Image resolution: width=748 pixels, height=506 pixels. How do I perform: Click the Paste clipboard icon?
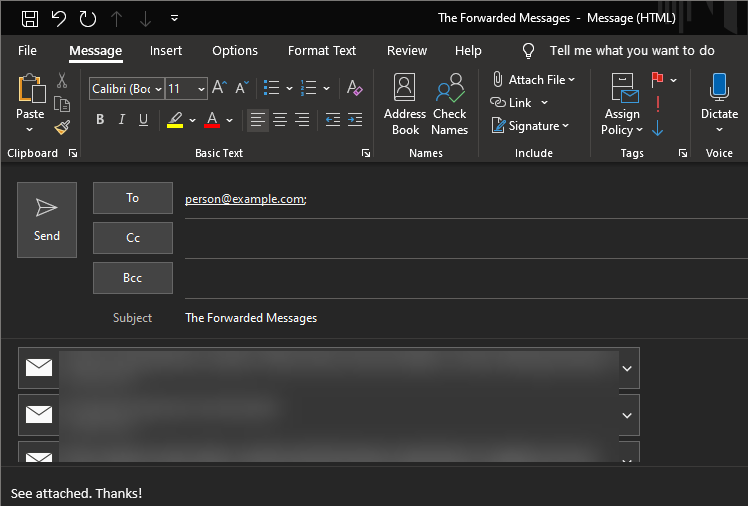(31, 88)
